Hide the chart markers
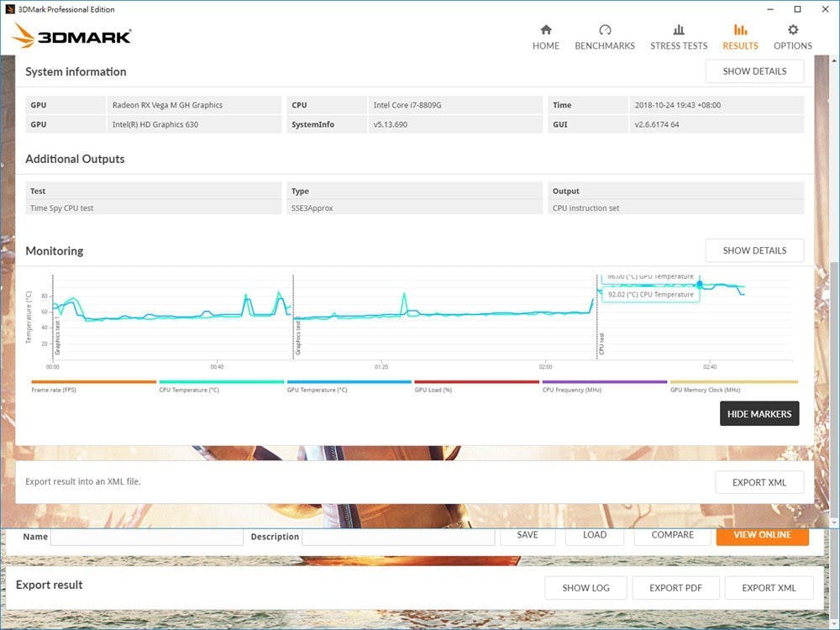This screenshot has height=630, width=840. click(759, 414)
